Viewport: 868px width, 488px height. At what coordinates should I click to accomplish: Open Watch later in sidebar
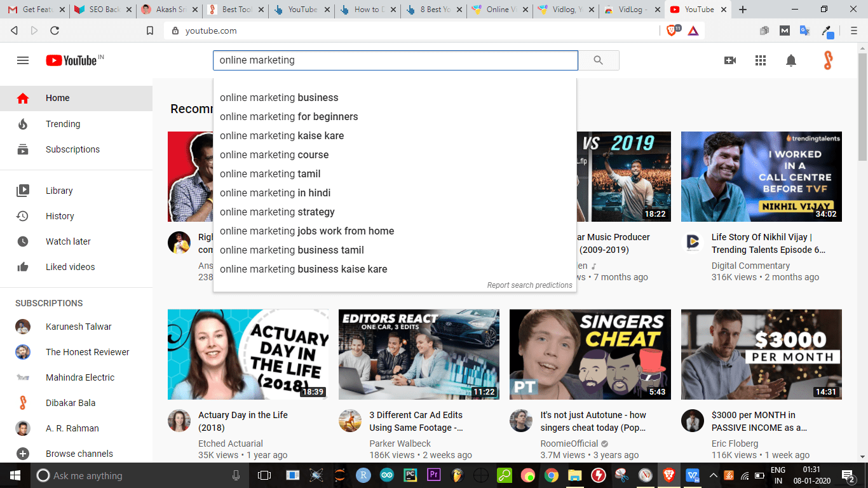[76, 241]
